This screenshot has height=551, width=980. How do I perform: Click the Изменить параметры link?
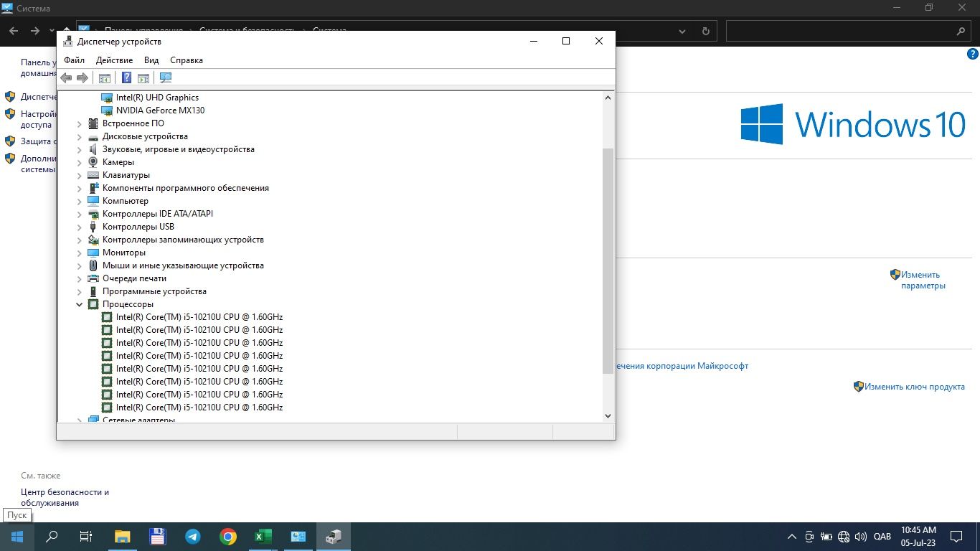point(923,280)
